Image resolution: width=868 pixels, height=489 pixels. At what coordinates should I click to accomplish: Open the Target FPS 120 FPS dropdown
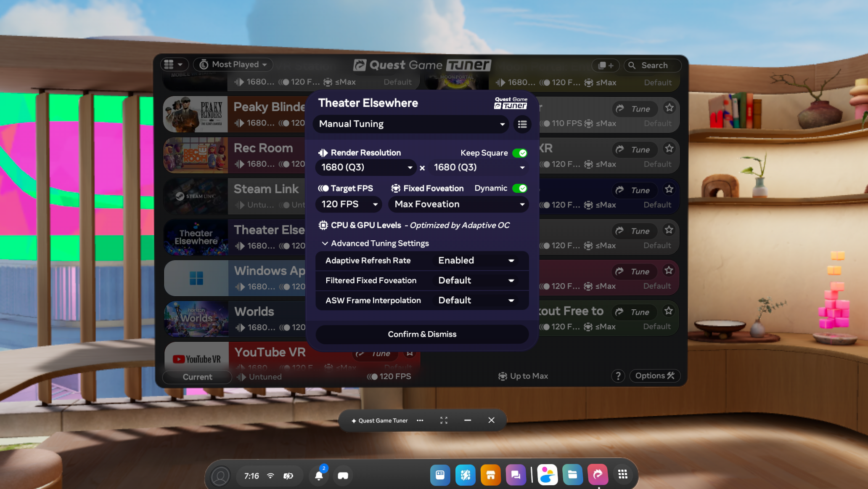coord(349,205)
